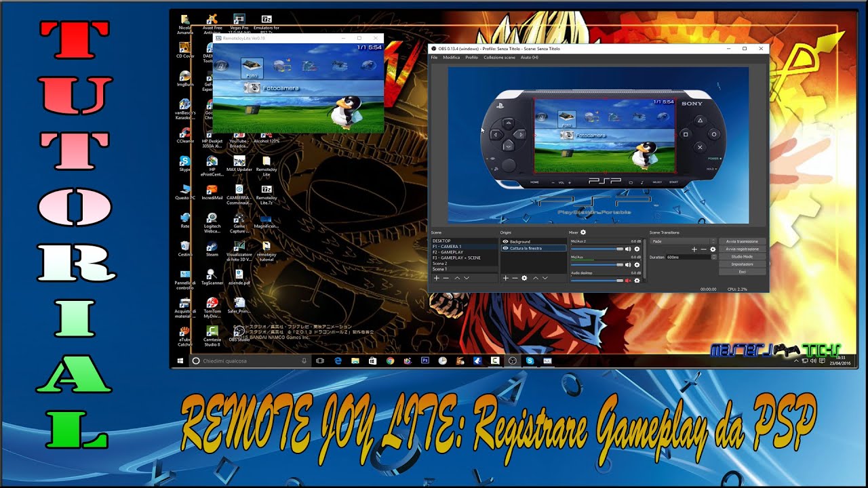The image size is (868, 488).
Task: Move scene down in Scene list
Action: (x=467, y=278)
